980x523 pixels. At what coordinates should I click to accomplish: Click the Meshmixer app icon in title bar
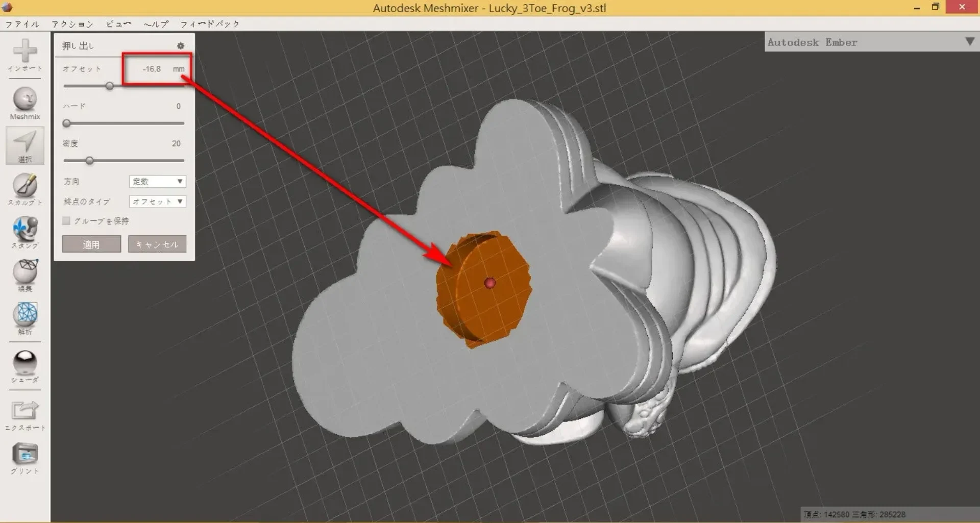coord(7,8)
